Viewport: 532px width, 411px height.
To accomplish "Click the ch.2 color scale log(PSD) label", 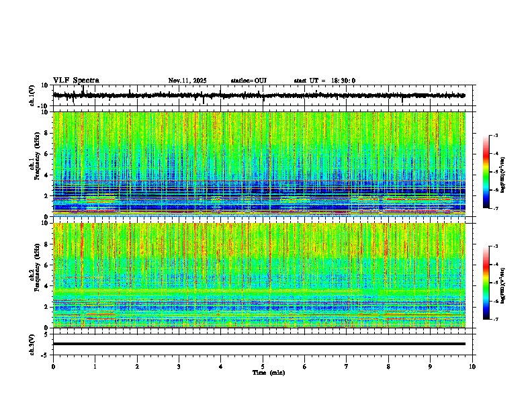I will coord(503,285).
